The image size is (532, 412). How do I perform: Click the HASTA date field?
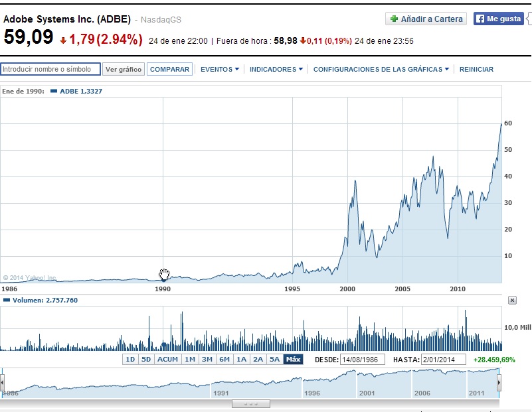click(444, 360)
